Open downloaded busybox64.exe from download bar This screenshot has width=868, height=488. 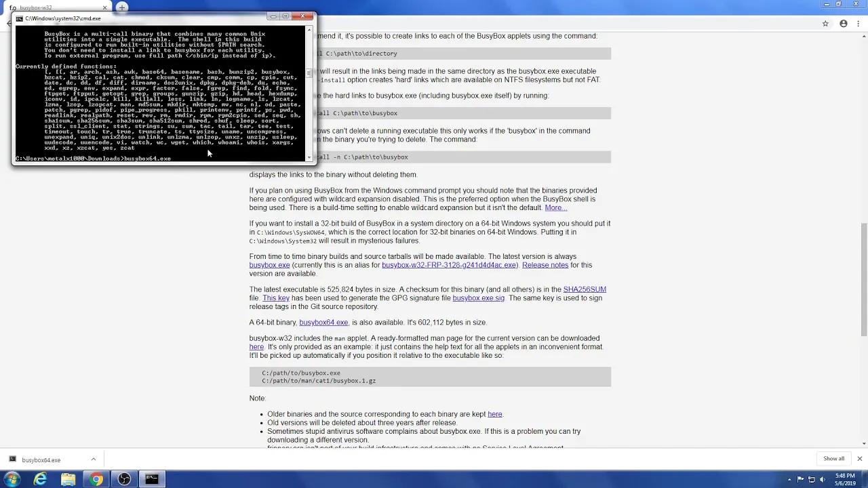pos(41,460)
